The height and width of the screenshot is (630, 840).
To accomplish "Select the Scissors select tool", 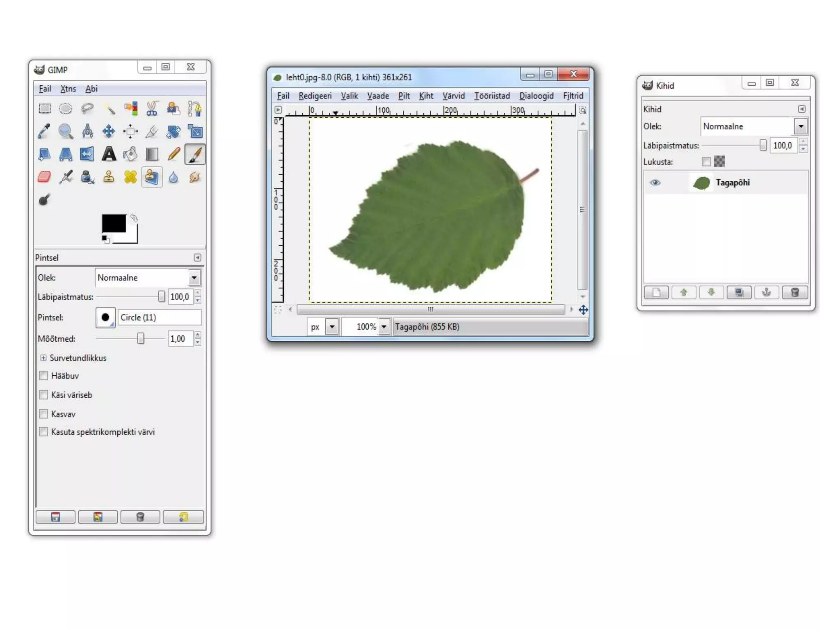I will click(x=152, y=109).
